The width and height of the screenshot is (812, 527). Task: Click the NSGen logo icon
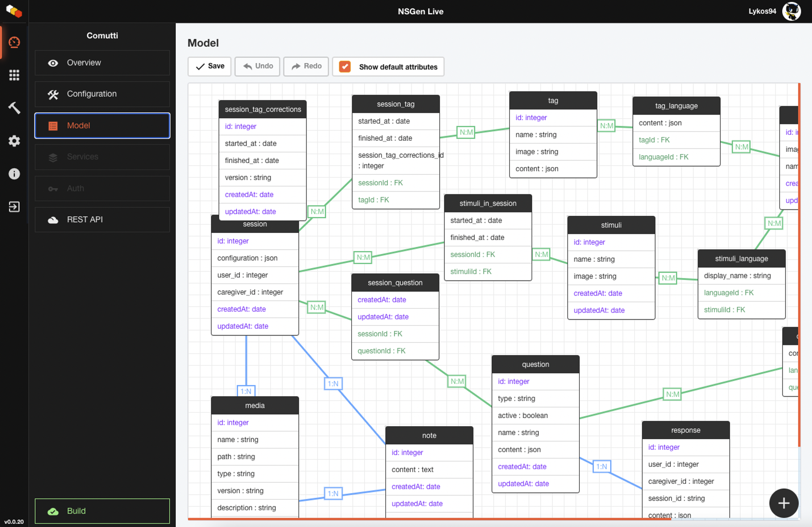coord(14,11)
